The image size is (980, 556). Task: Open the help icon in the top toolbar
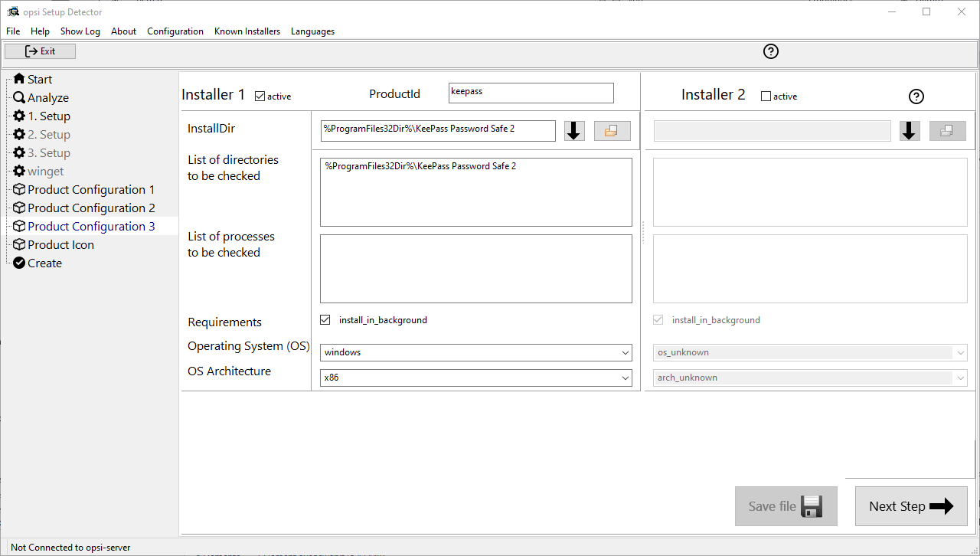click(771, 51)
